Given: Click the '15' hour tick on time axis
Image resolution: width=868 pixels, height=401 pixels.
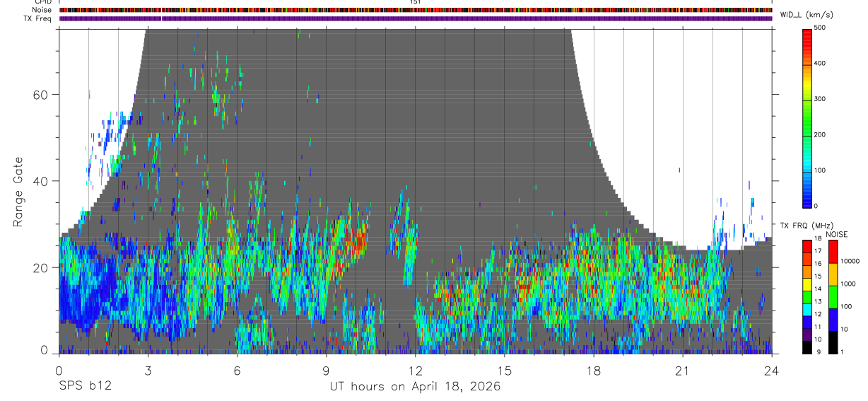Looking at the screenshot, I should click(x=505, y=370).
